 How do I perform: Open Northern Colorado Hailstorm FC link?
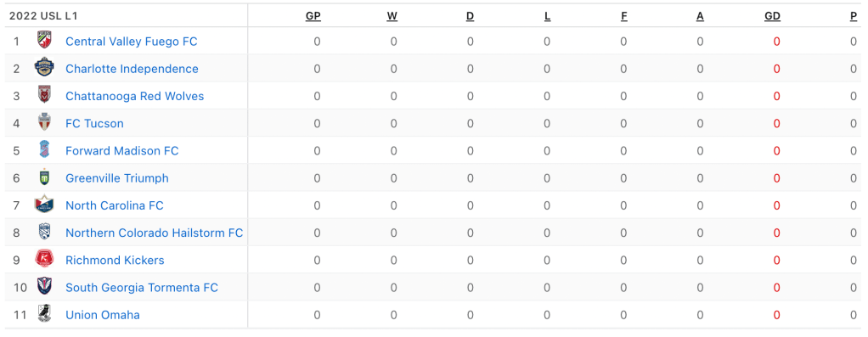coord(154,233)
